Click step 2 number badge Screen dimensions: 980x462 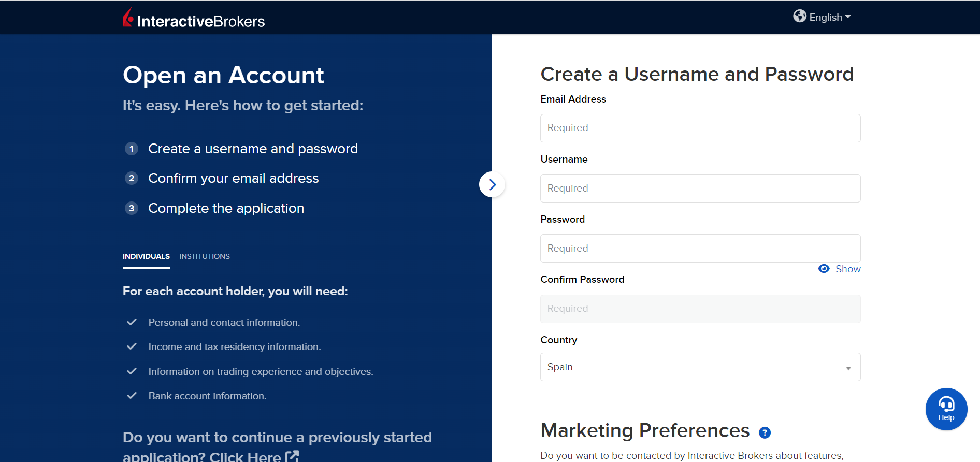pos(132,178)
